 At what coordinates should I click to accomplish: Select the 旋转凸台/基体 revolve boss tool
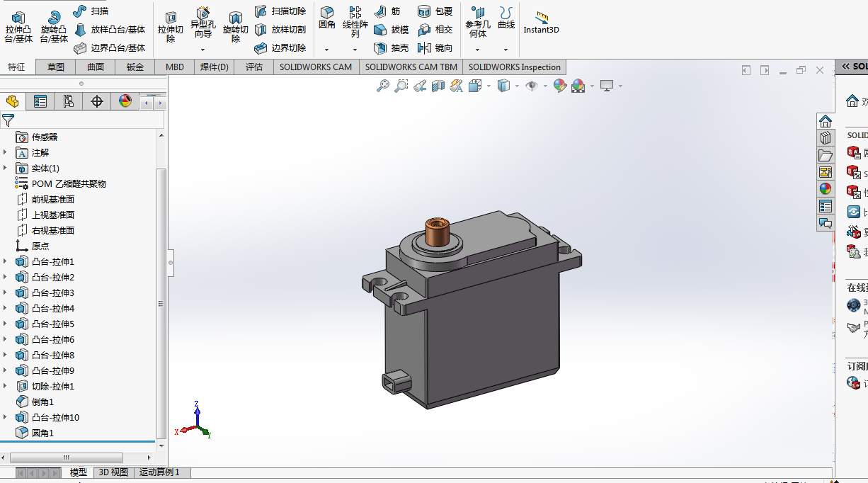(x=54, y=27)
